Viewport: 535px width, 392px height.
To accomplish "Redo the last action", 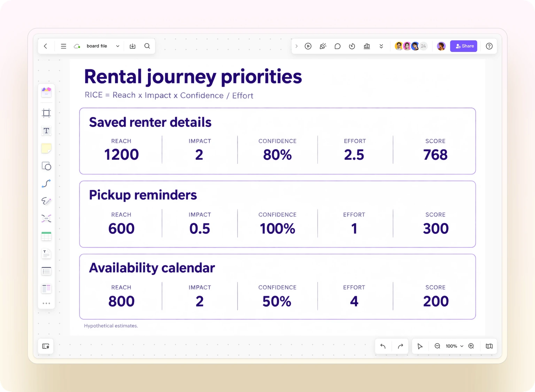I will click(x=401, y=346).
